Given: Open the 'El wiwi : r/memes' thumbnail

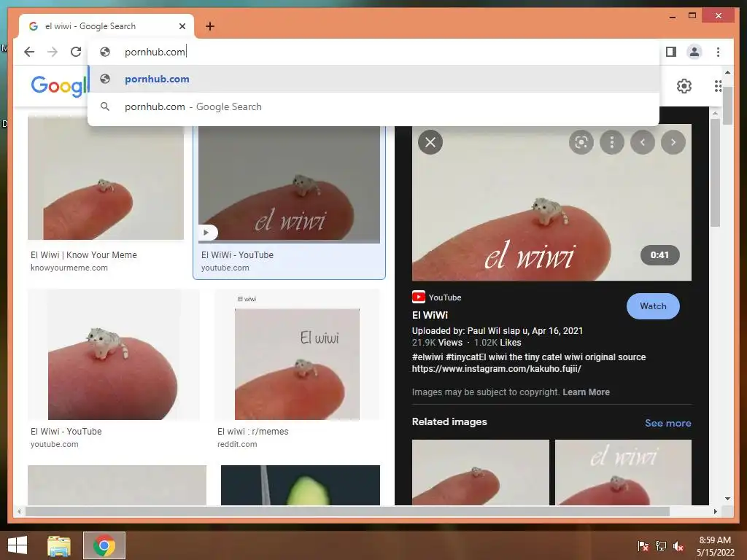Looking at the screenshot, I should click(298, 355).
